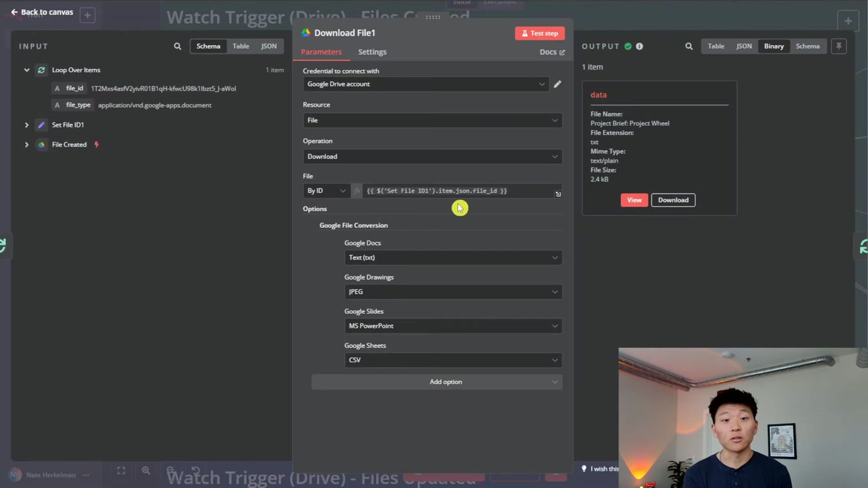Open the expression editor expand icon

point(558,194)
